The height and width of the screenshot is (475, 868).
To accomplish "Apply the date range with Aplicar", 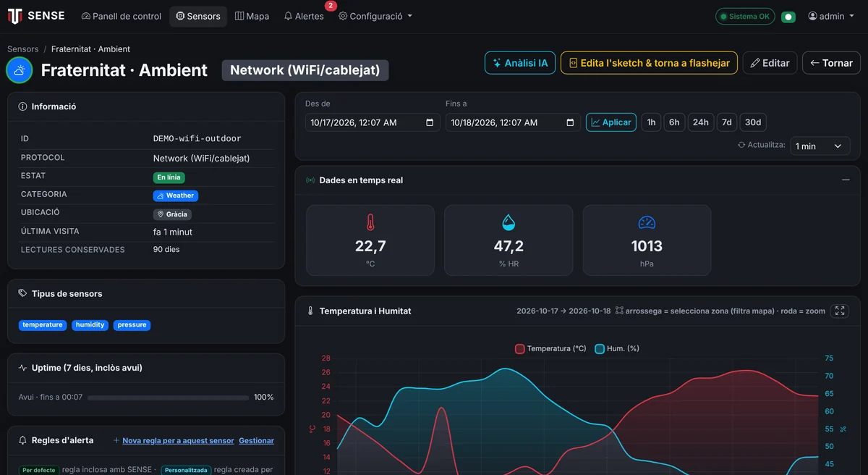I will click(x=611, y=122).
